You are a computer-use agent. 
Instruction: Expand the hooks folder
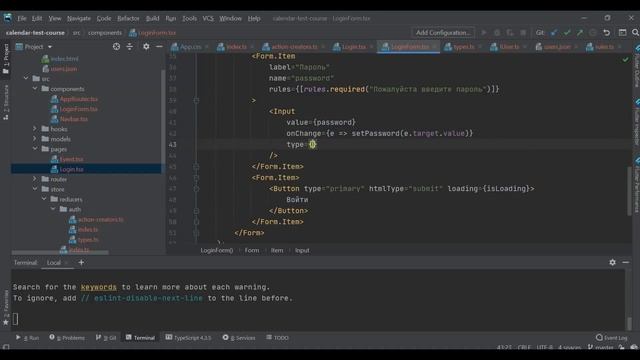pos(35,129)
